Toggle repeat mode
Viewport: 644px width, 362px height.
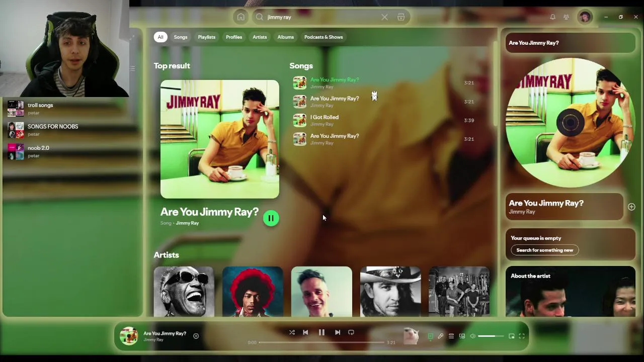point(351,332)
